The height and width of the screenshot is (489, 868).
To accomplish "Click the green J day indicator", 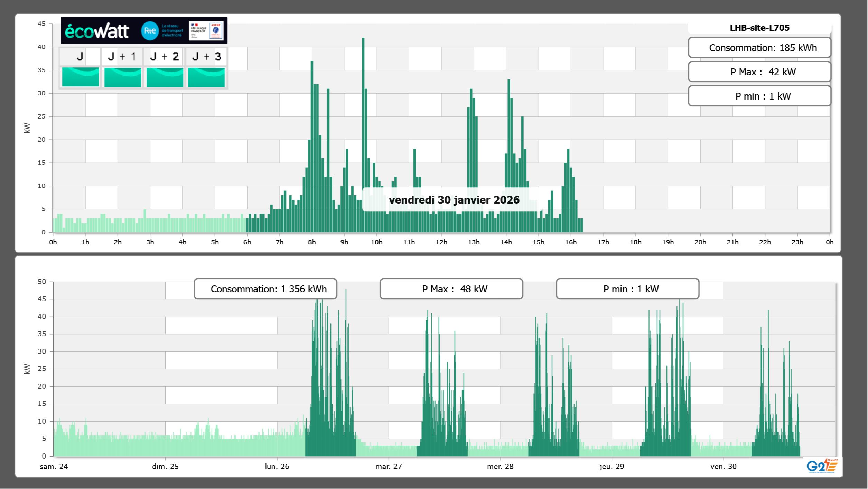I will [x=81, y=77].
